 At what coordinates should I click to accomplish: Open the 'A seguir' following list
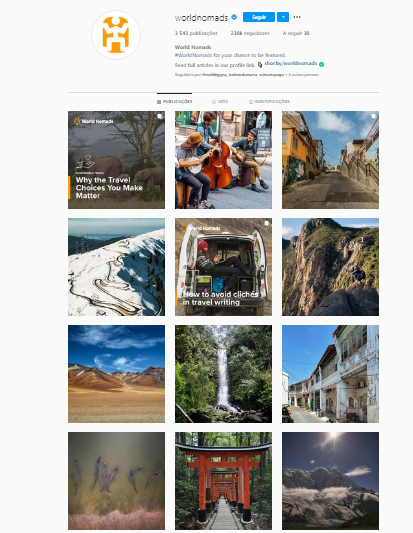296,33
